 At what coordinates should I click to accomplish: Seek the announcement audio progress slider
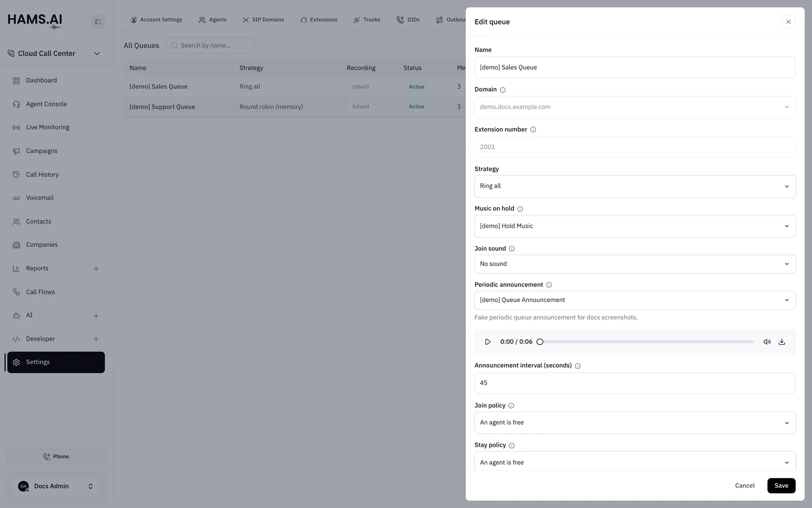tap(647, 342)
